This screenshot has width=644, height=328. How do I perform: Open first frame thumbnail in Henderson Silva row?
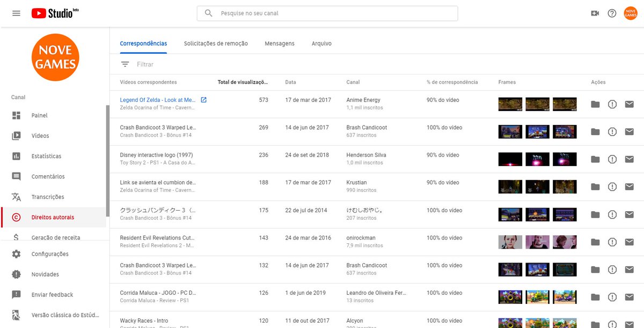(x=510, y=159)
